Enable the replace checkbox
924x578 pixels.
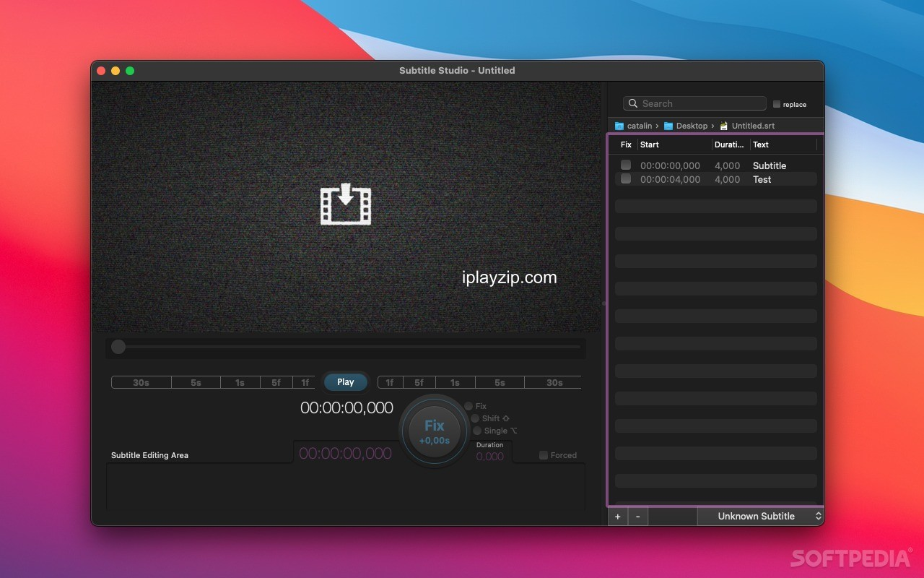pos(777,104)
